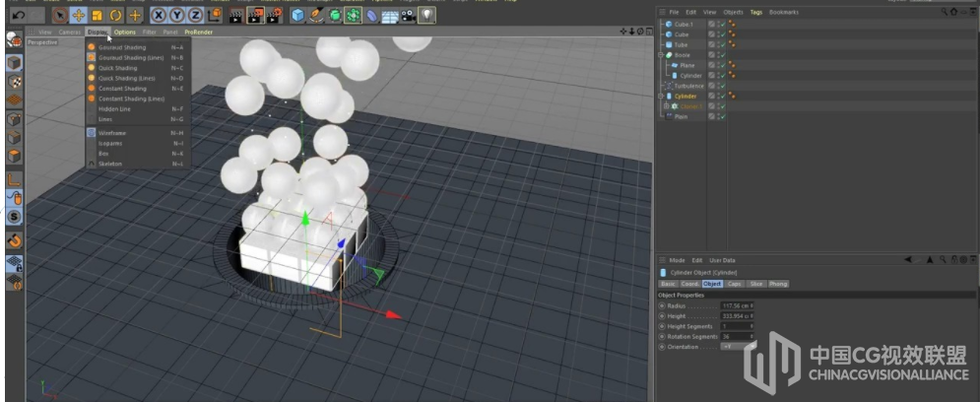Choose Gouraud Shading display mode
Viewport: 980px width, 402px height.
point(138,47)
